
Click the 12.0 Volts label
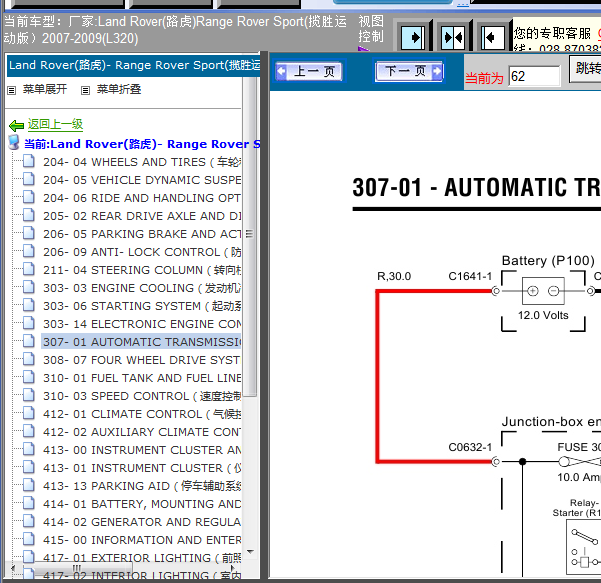[x=543, y=315]
